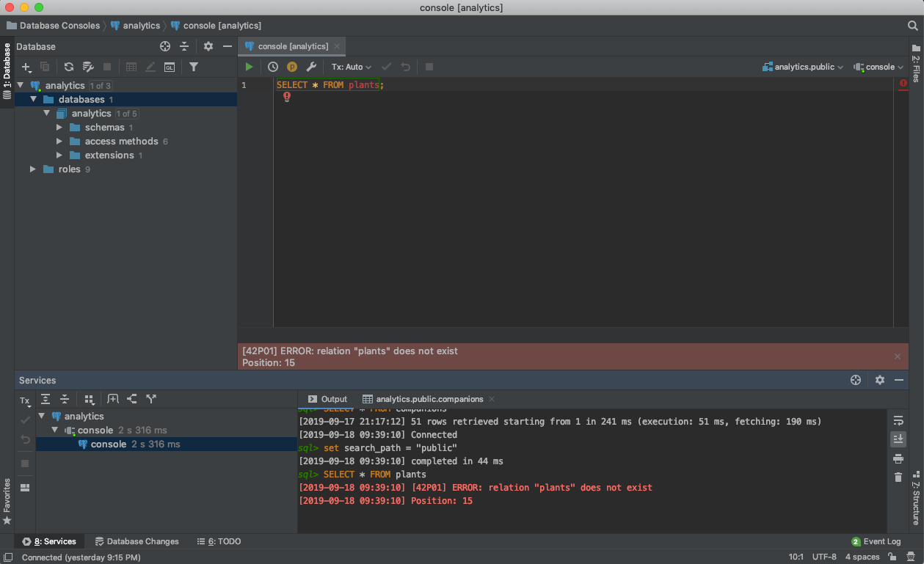Click the add data source plus icon
924x564 pixels.
pyautogui.click(x=26, y=67)
